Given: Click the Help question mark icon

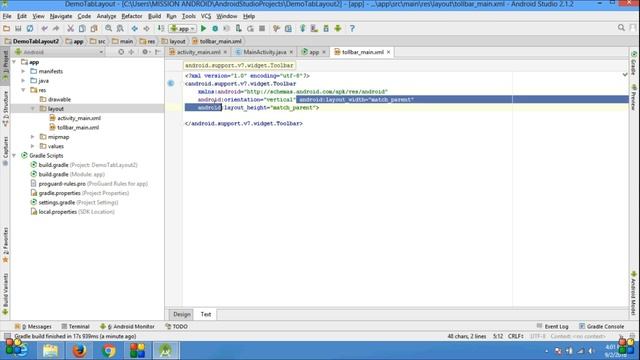Looking at the screenshot, I should click(352, 29).
